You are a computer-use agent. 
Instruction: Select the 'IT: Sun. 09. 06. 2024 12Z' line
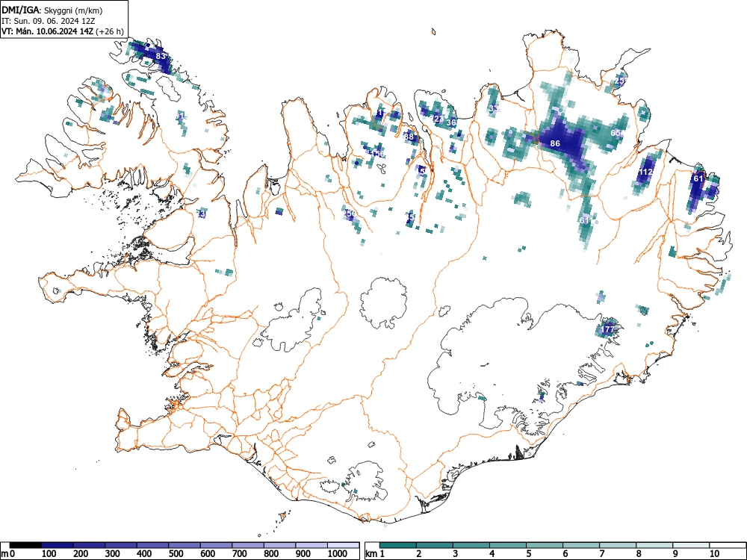[47, 21]
